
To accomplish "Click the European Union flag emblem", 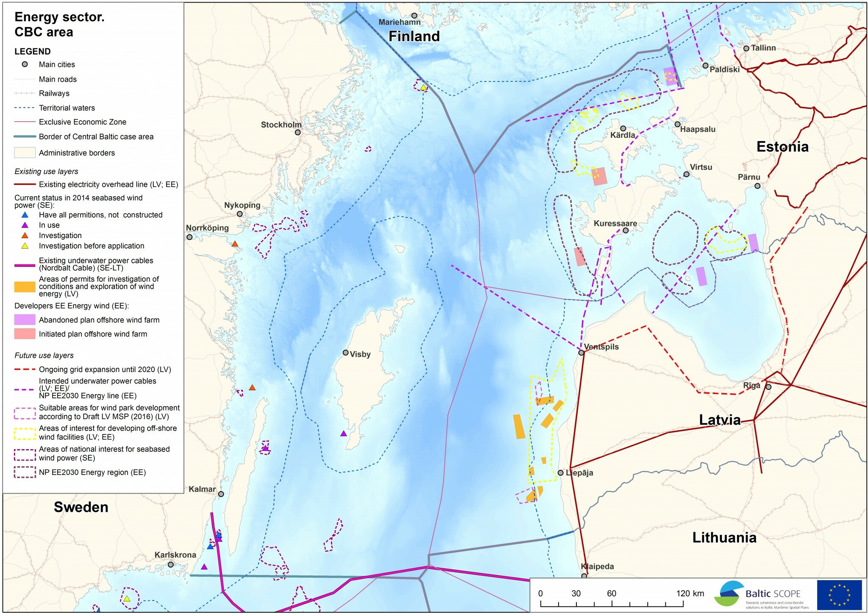I will click(839, 595).
